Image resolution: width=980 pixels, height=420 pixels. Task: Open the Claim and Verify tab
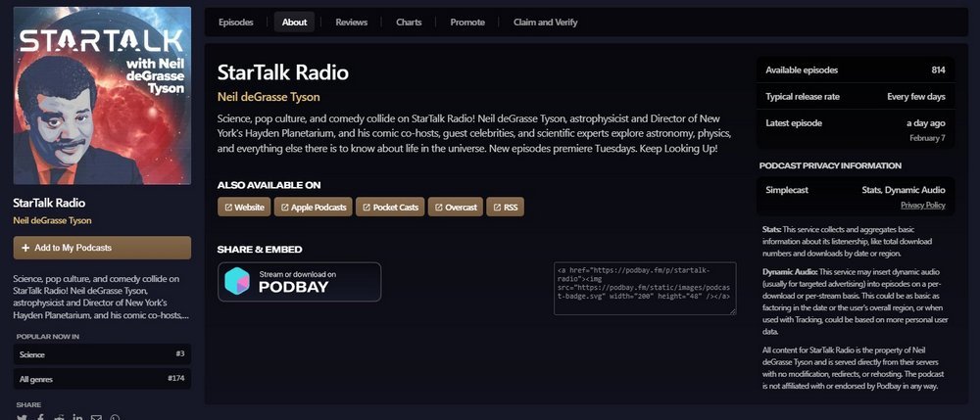coord(547,22)
